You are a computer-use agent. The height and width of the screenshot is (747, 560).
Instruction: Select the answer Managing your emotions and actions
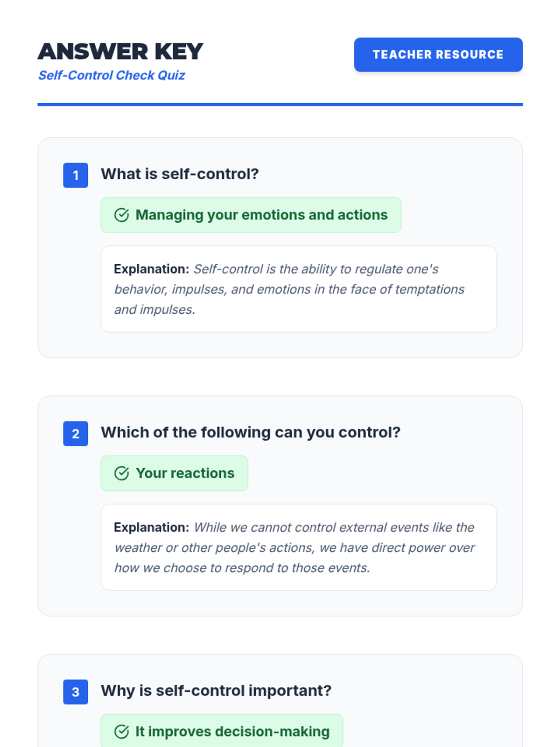261,215
